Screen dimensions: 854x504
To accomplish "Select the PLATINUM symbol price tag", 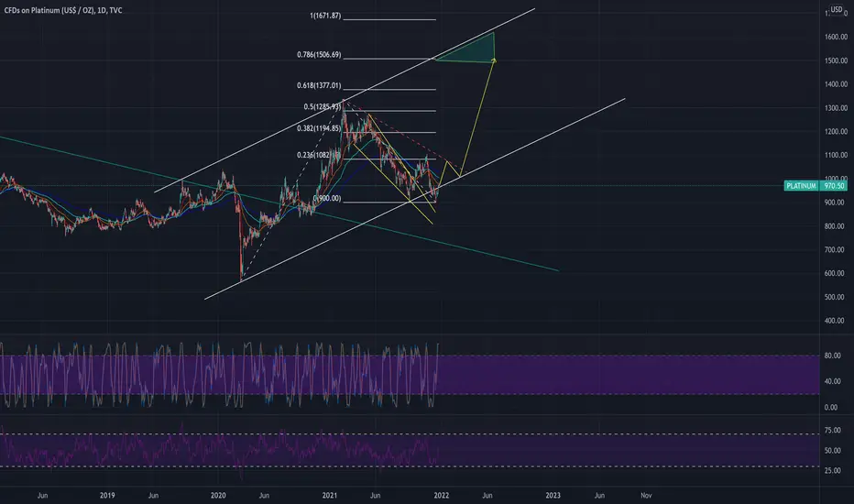I will click(801, 186).
